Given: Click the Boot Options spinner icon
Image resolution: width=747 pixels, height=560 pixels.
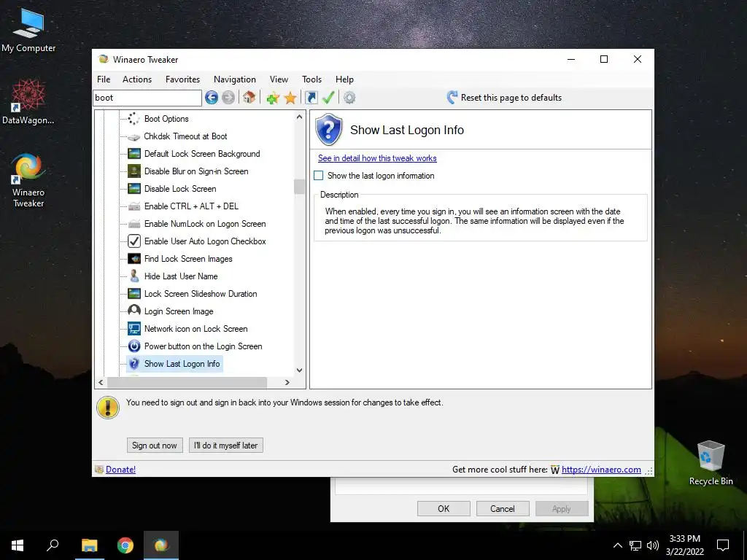Looking at the screenshot, I should (x=134, y=119).
